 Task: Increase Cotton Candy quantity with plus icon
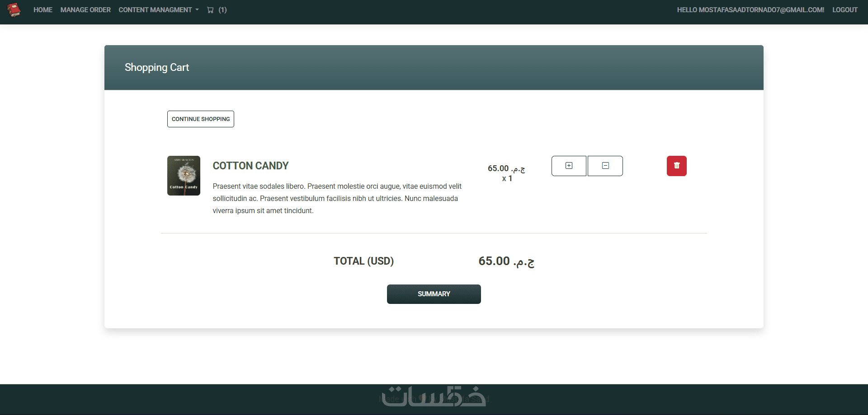click(569, 166)
